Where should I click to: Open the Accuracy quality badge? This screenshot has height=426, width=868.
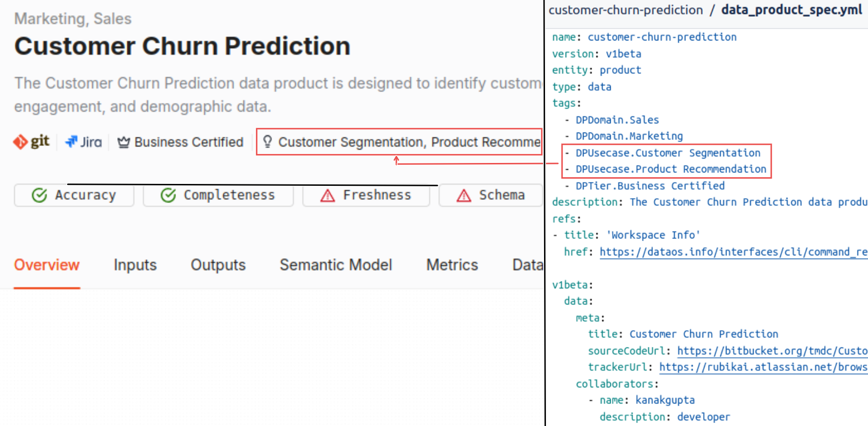74,195
